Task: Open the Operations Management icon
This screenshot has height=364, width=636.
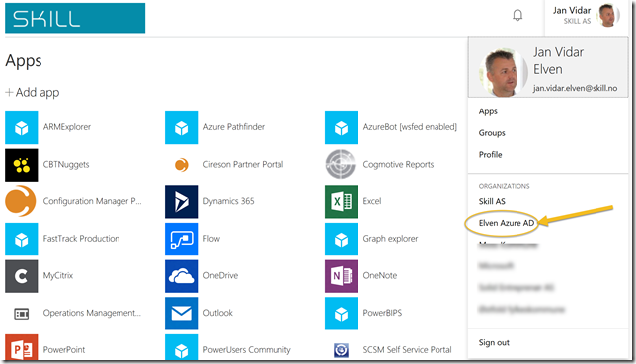Action: tap(22, 314)
